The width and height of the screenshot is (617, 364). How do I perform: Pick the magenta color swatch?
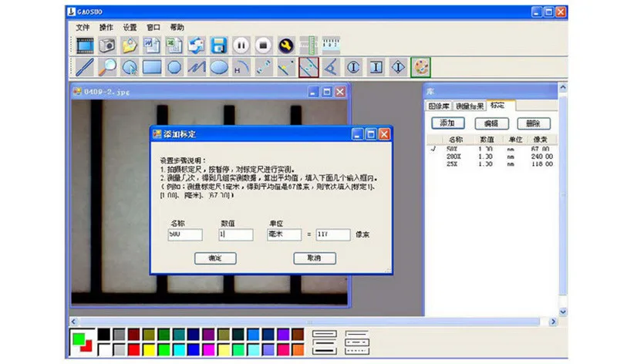coord(208,349)
